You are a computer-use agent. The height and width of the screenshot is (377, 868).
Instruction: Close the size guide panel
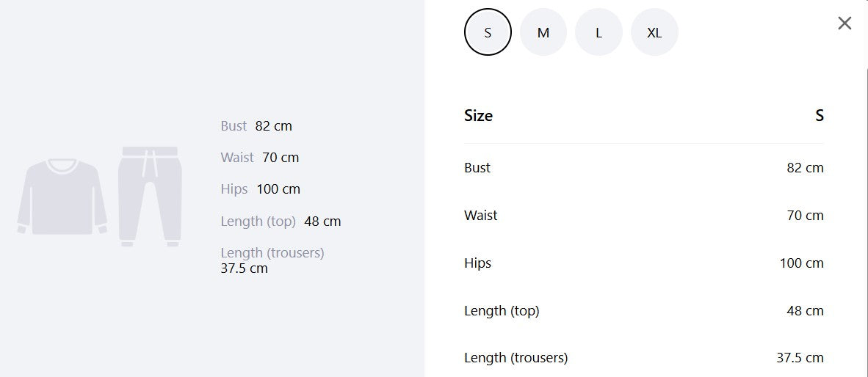[845, 23]
